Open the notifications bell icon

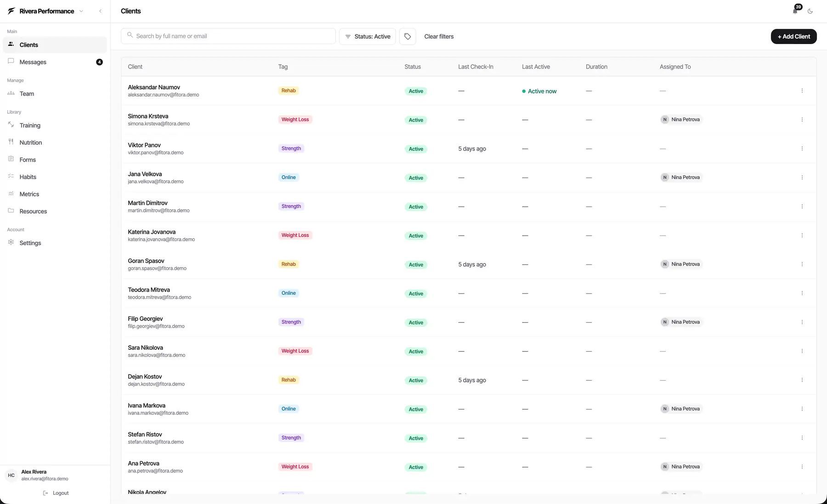coord(795,11)
